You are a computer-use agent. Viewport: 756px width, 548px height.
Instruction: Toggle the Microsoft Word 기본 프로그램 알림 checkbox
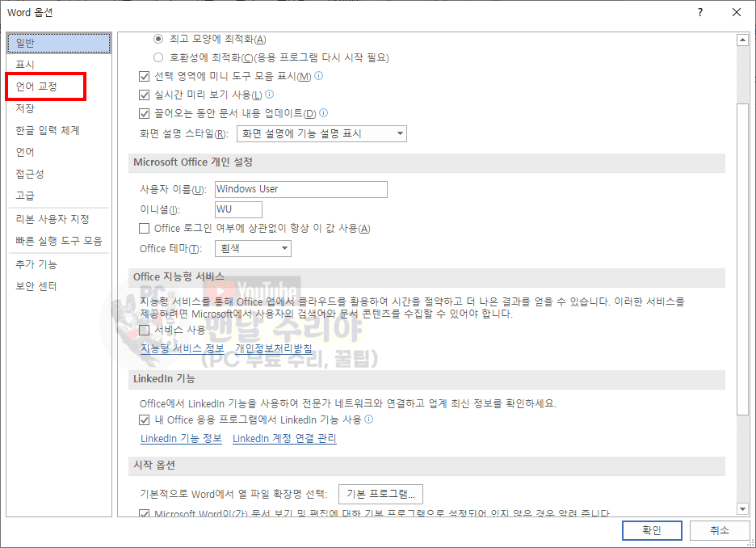coord(144,513)
